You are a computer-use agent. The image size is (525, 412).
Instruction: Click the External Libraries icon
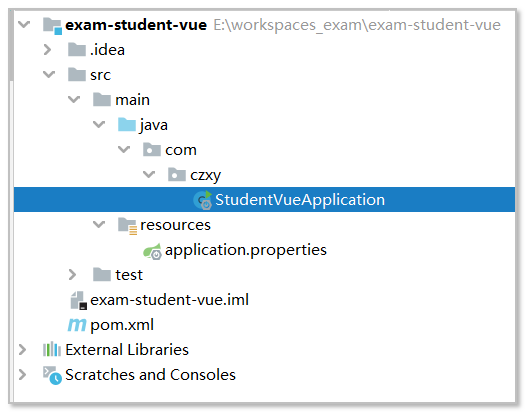pos(52,349)
